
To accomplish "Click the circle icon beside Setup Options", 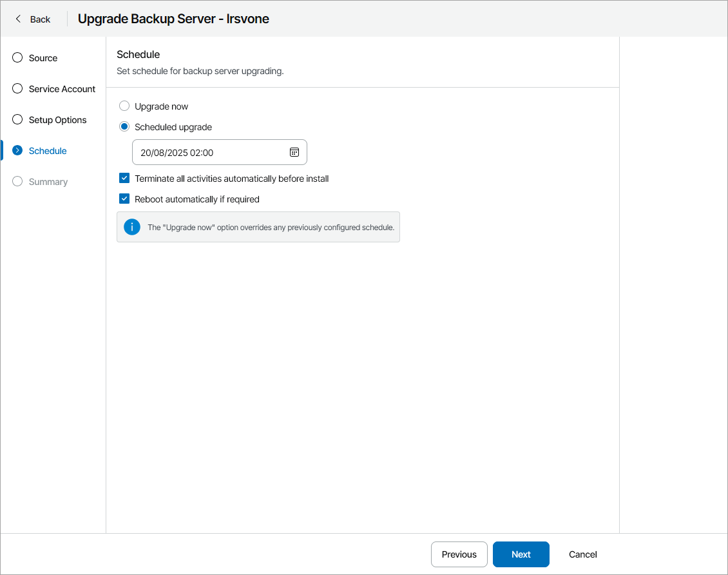I will 17,119.
